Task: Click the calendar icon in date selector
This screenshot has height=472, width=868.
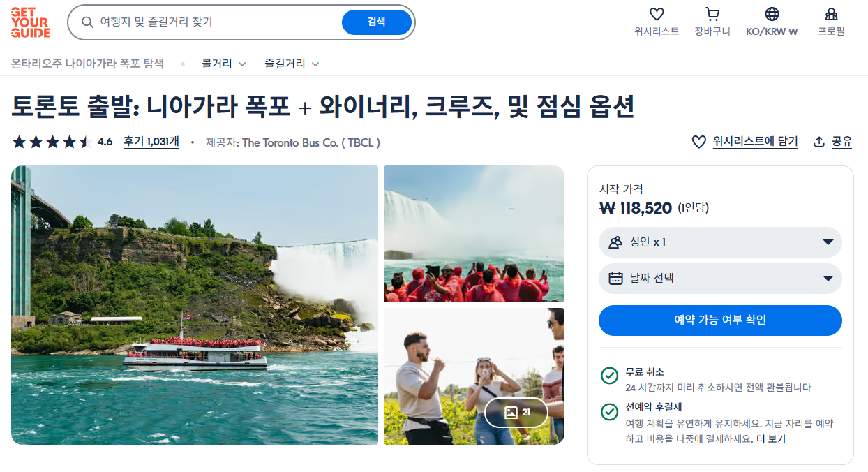Action: pos(615,278)
